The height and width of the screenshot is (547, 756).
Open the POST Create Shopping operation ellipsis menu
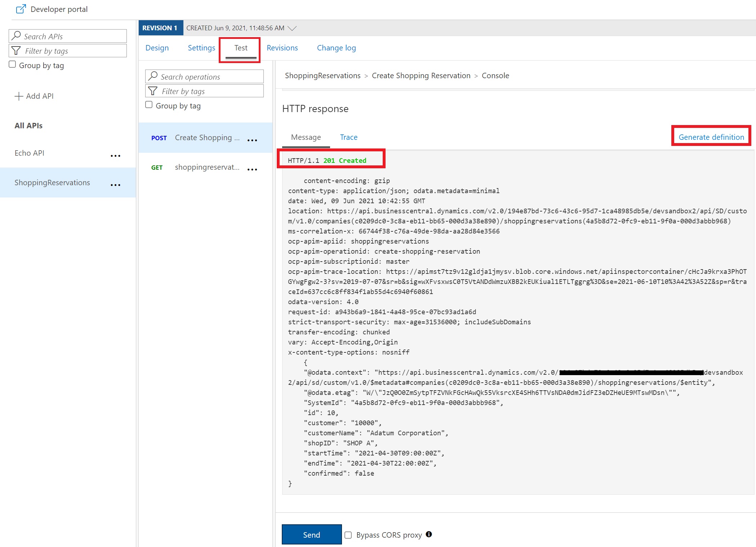252,140
